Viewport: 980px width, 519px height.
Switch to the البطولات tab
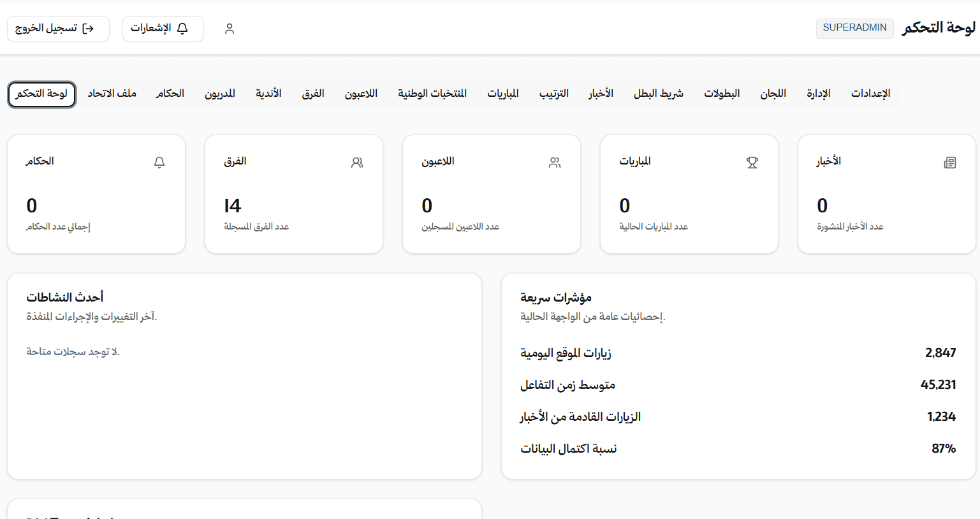[722, 93]
